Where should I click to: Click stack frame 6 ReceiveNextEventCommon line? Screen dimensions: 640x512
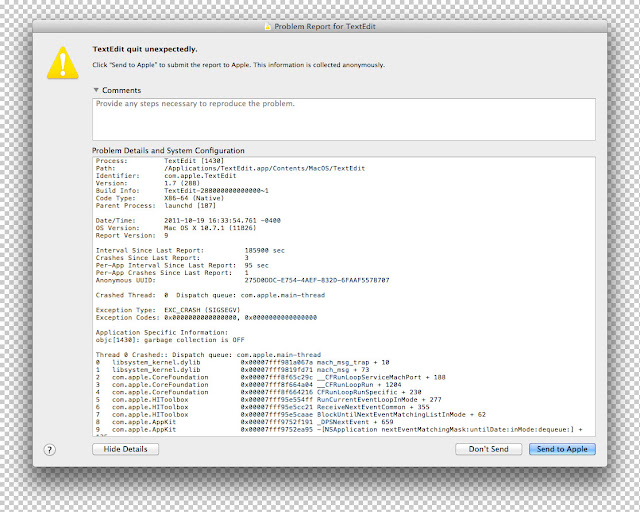pyautogui.click(x=262, y=407)
